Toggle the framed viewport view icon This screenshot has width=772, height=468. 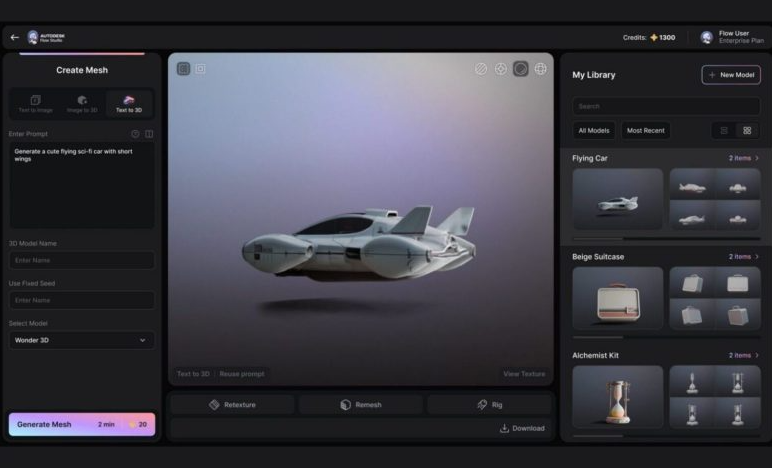click(x=184, y=69)
